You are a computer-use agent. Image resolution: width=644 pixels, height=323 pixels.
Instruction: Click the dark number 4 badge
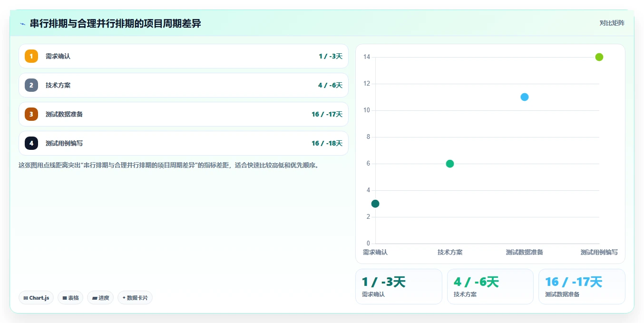pyautogui.click(x=31, y=143)
